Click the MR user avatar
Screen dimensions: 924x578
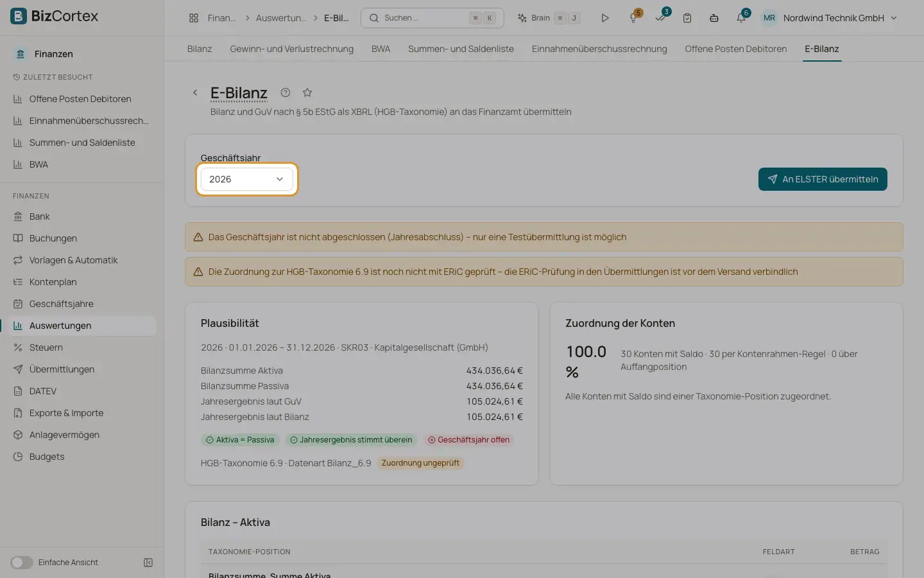tap(769, 18)
